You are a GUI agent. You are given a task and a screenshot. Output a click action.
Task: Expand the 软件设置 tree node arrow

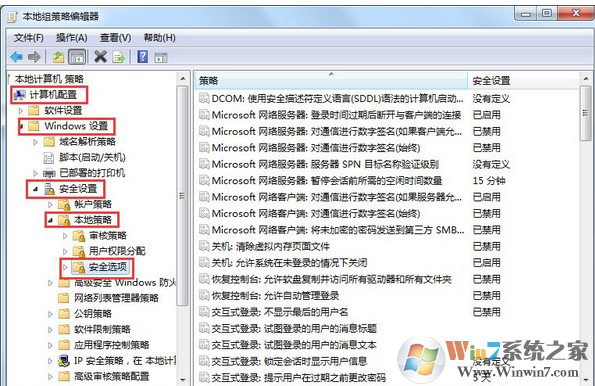(x=21, y=111)
